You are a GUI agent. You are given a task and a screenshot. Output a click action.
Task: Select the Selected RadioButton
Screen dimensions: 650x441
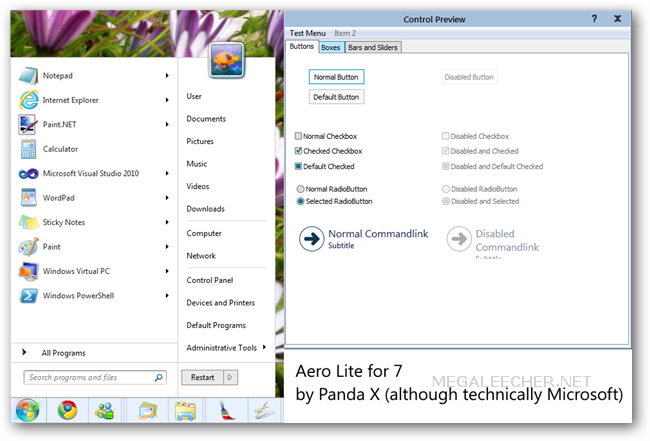pos(301,201)
